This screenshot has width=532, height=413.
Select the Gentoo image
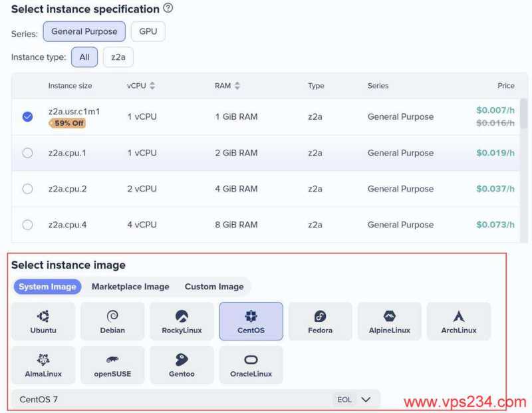[182, 364]
